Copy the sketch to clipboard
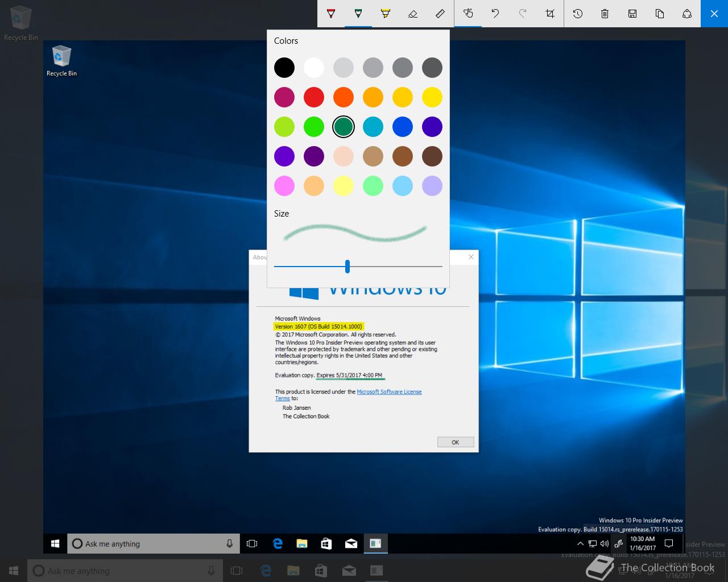728x582 pixels. [660, 14]
